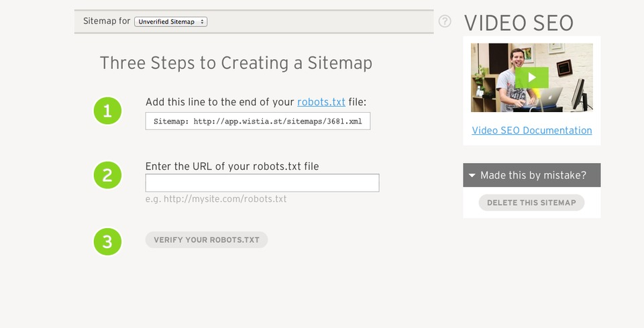Open Video SEO Documentation link
This screenshot has width=644, height=328.
pos(532,131)
